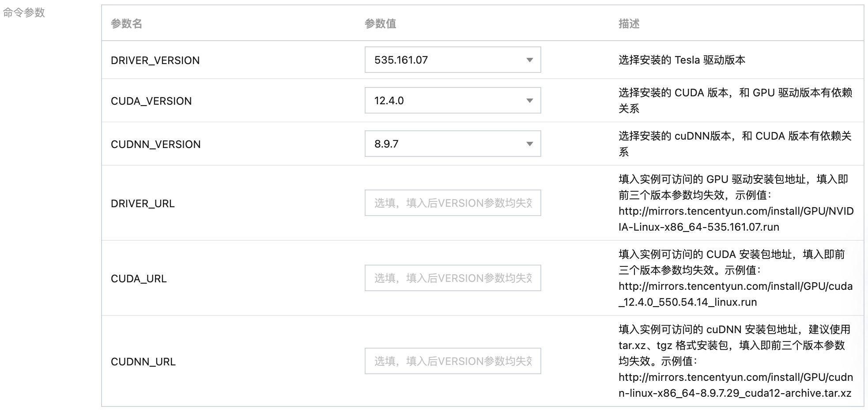Click the cuda_12.4.0 example URL text
The height and width of the screenshot is (410, 868).
[x=735, y=294]
